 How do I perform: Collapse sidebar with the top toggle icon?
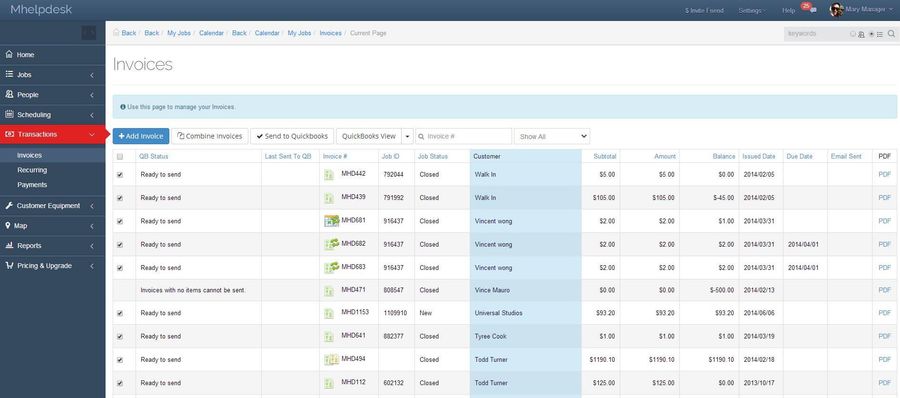pos(89,33)
